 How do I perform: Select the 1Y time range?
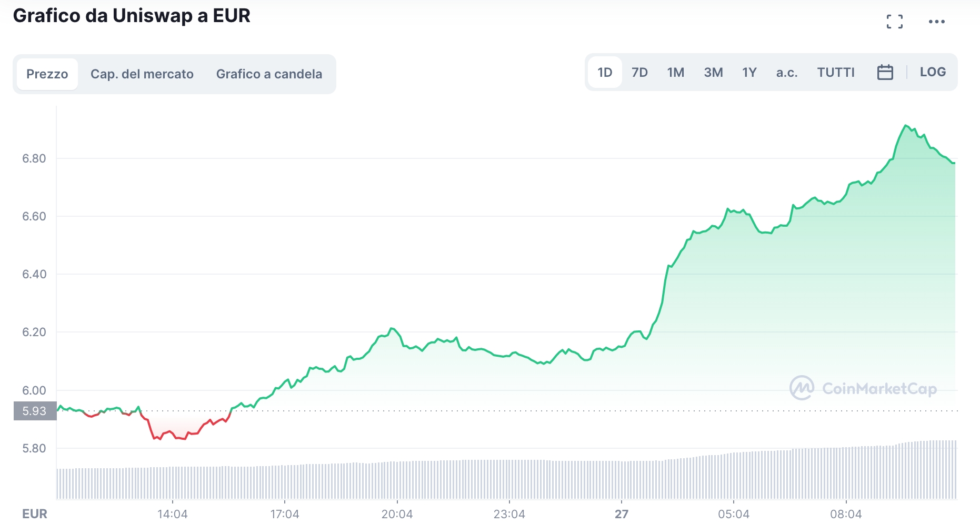749,72
